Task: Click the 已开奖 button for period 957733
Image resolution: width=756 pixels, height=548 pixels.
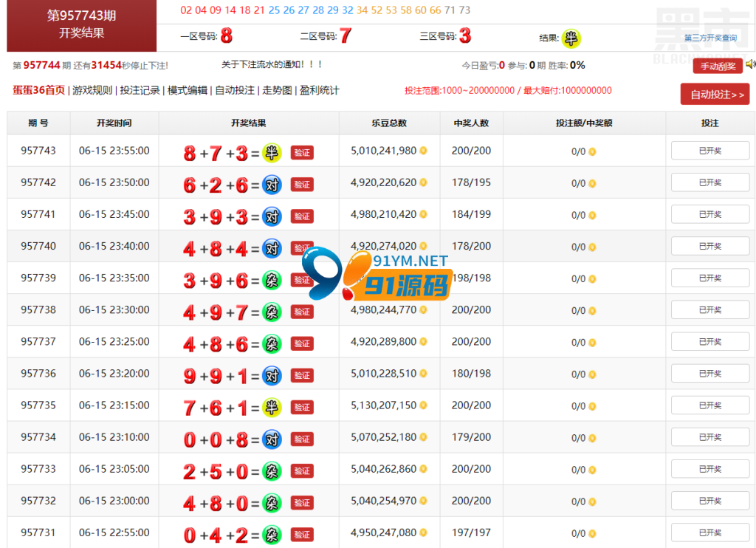Action: click(x=710, y=469)
